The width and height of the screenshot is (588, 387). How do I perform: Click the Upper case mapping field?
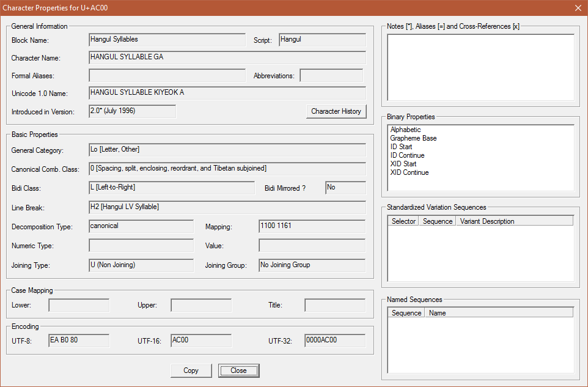coord(201,305)
